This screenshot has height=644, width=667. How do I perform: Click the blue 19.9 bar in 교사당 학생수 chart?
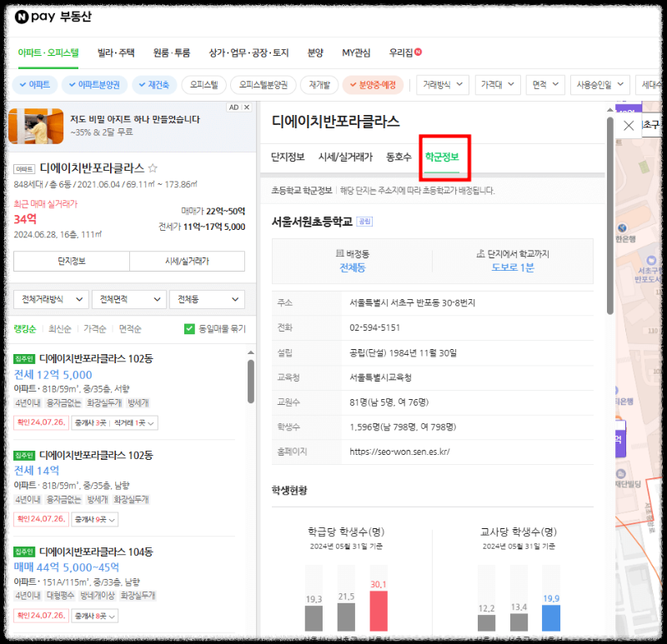(551, 618)
